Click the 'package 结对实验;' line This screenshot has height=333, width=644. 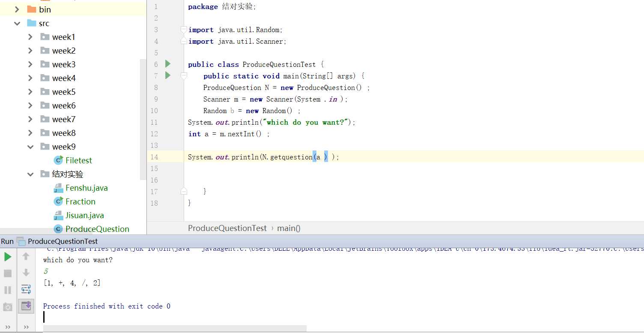point(222,6)
